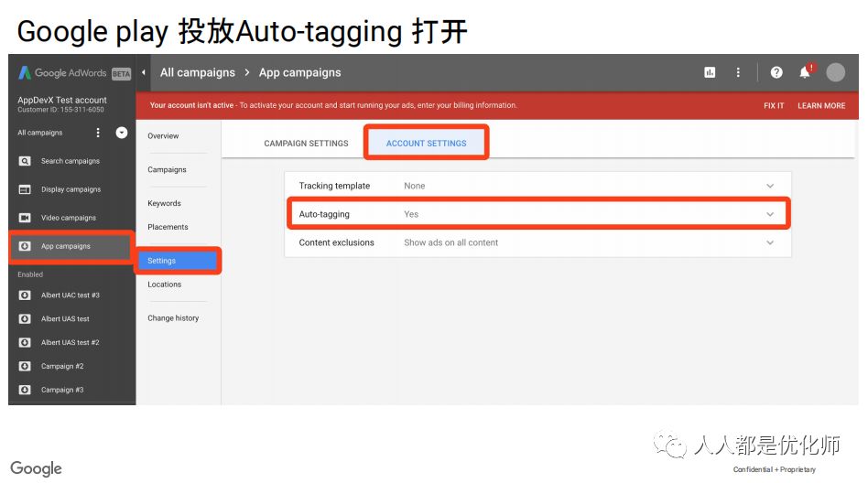Click the App campaigns breadcrumb

[300, 72]
